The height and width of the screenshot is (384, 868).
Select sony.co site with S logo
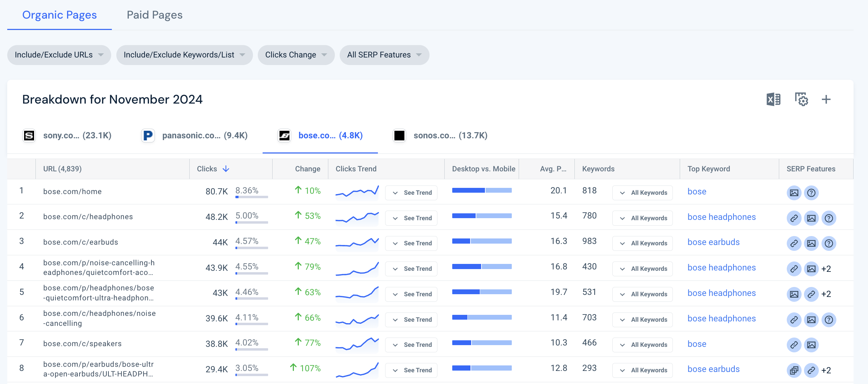[67, 136]
